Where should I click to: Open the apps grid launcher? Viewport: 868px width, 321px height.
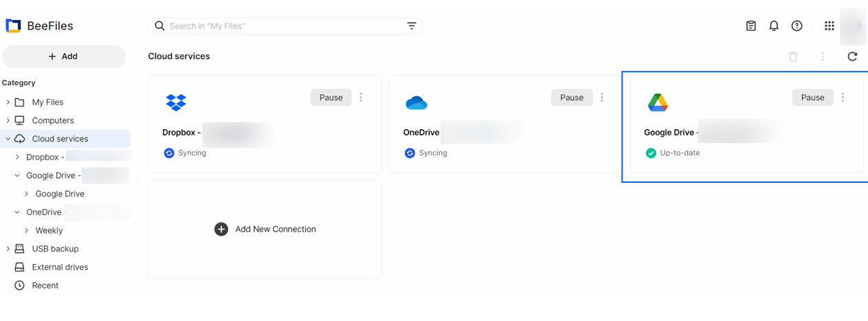[829, 26]
